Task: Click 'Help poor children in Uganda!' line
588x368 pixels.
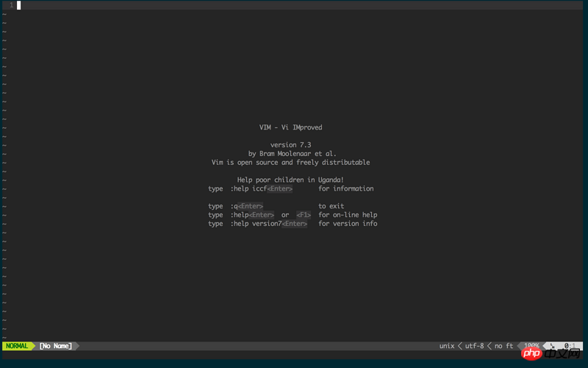Action: coord(290,180)
